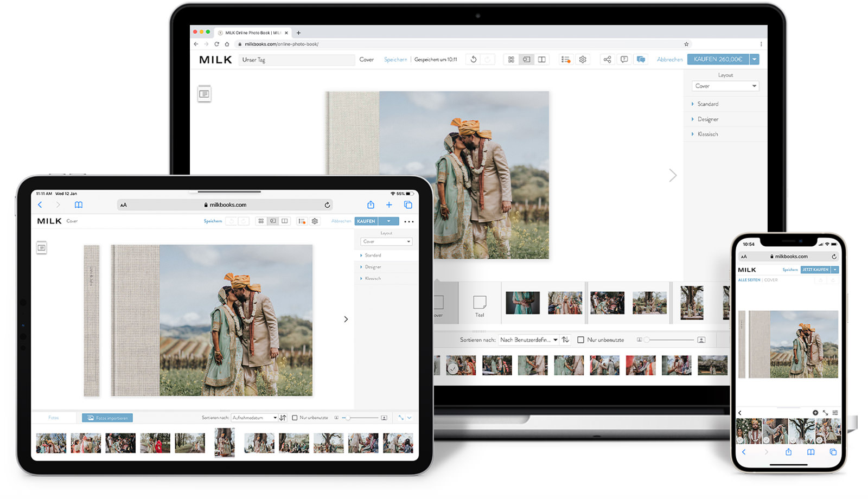Go to next page arrow on laptop canvas
868x499 pixels.
point(673,175)
